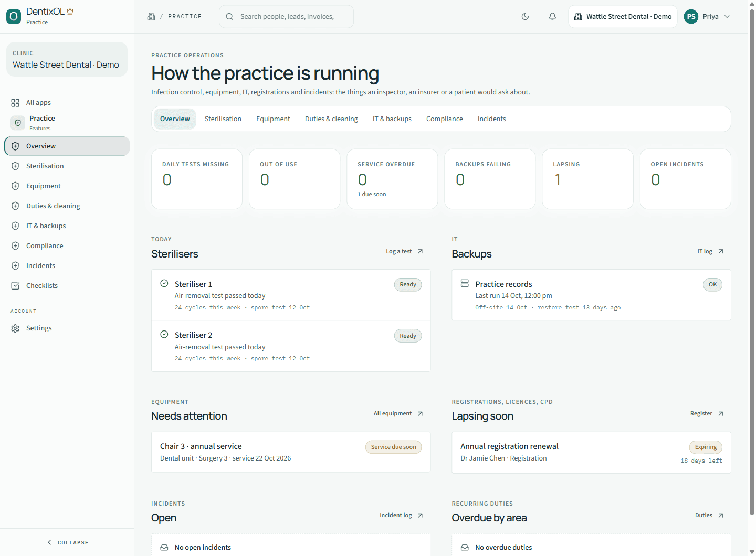Open Checklists via its checkbox icon

pyautogui.click(x=15, y=286)
